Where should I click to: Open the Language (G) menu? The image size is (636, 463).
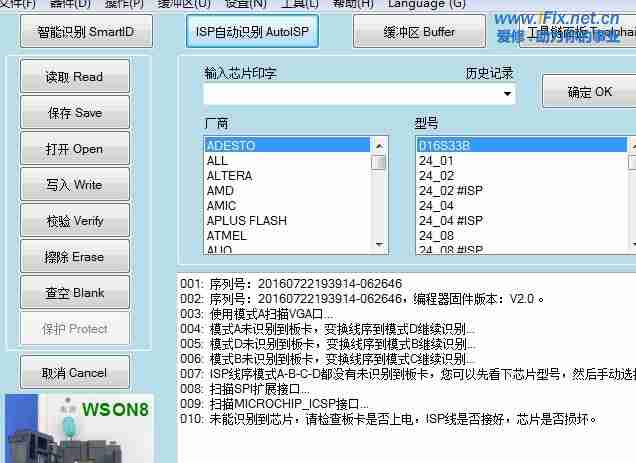click(x=427, y=4)
